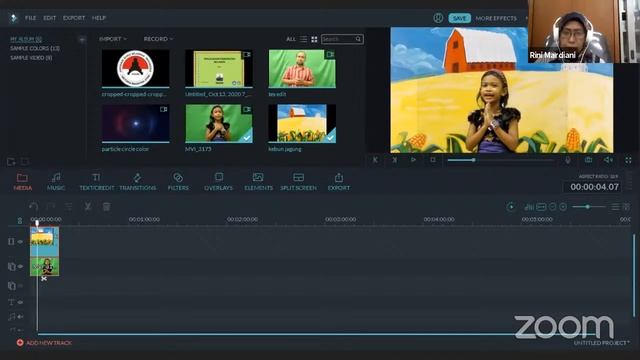Open the HELP menu
The width and height of the screenshot is (640, 360).
(x=99, y=18)
